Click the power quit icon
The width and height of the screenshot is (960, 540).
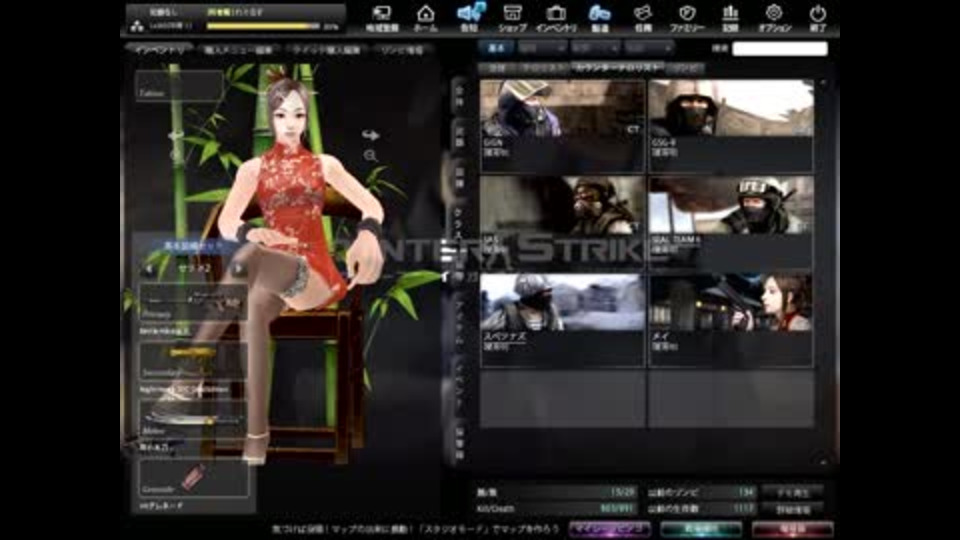817,17
